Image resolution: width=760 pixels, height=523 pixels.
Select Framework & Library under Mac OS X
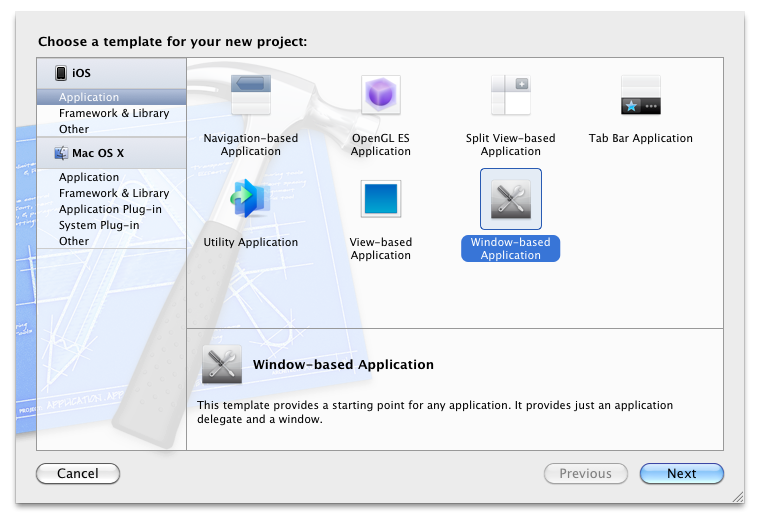tap(111, 193)
